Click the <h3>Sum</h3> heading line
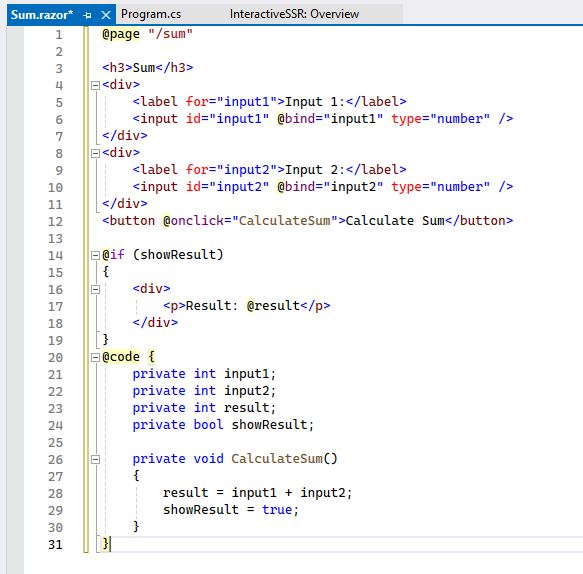Viewport: 583px width, 574px height. (x=148, y=68)
